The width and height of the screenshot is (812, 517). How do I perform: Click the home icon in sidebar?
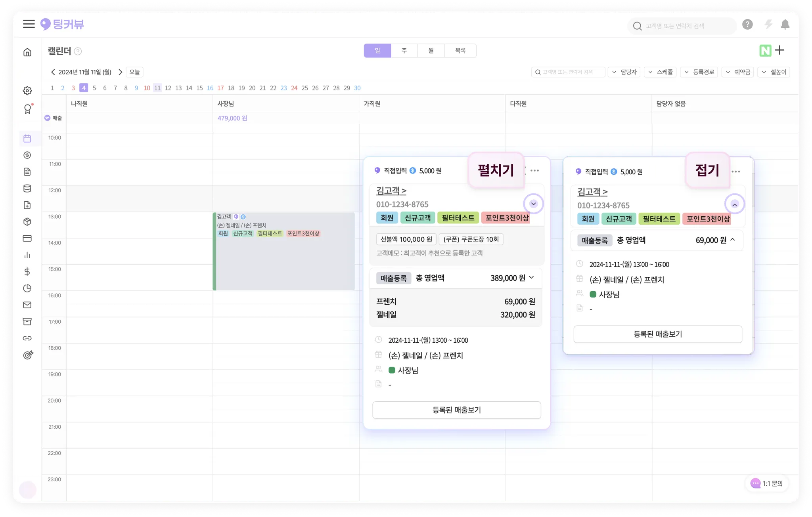[x=27, y=52]
